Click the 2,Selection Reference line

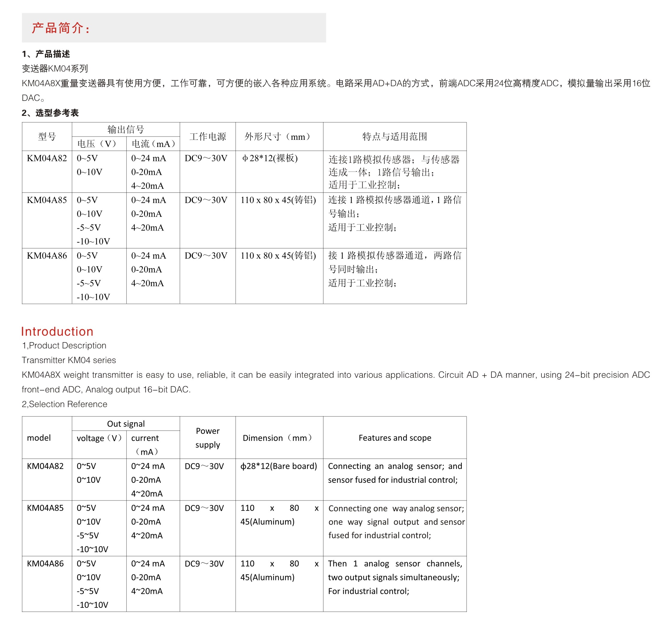tap(64, 404)
